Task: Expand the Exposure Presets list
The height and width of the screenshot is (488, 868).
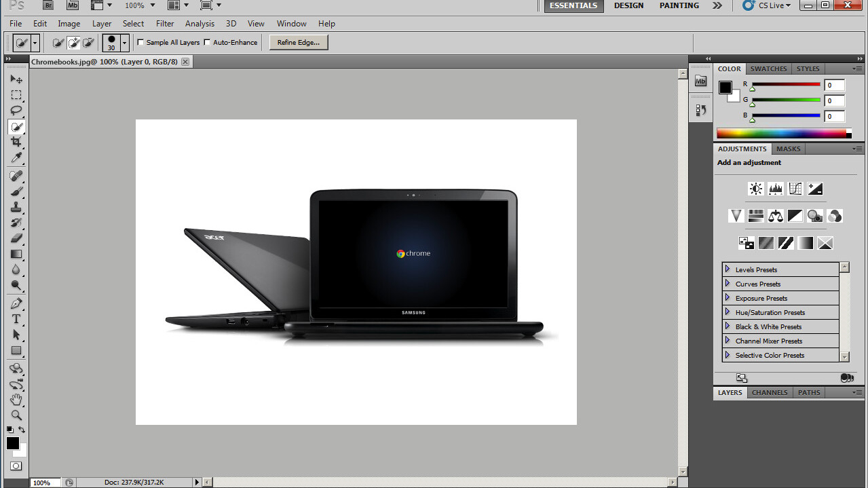Action: (728, 297)
